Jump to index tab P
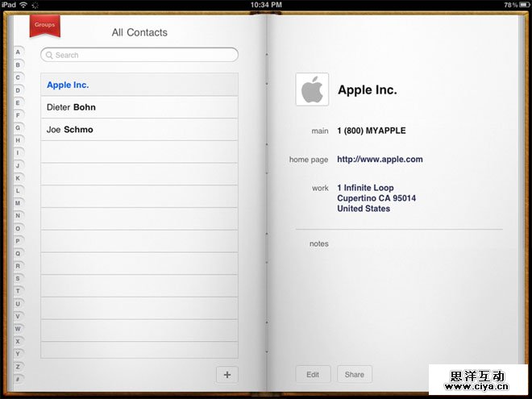 click(x=19, y=241)
